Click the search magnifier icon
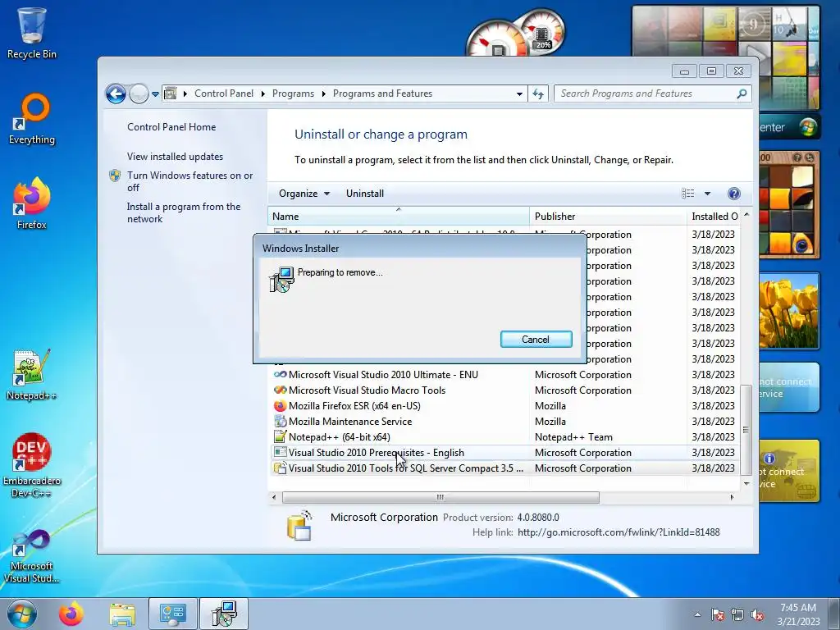This screenshot has width=840, height=630. tap(742, 94)
